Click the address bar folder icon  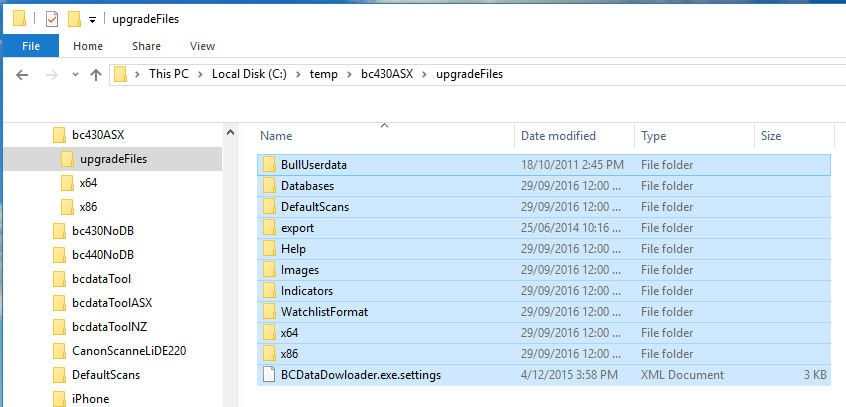[121, 74]
